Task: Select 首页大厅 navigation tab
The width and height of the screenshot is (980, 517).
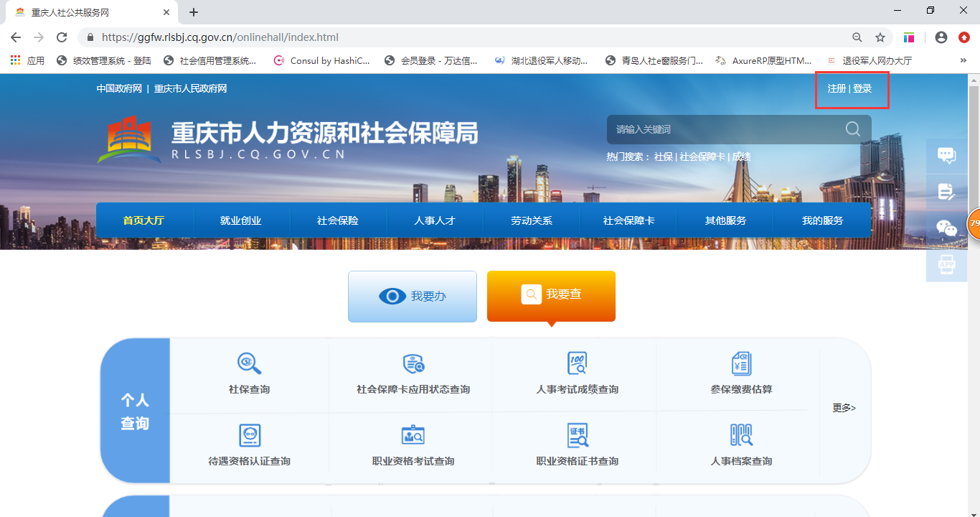Action: click(143, 220)
